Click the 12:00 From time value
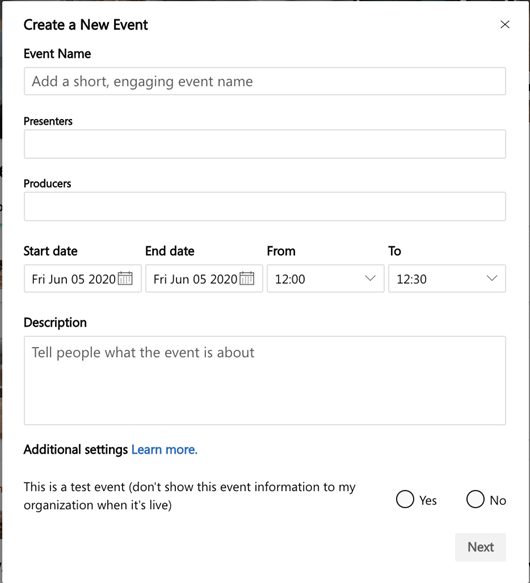This screenshot has width=530, height=583. [290, 279]
